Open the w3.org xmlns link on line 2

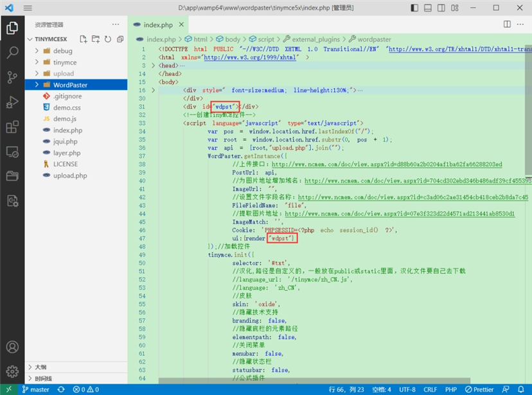[x=250, y=57]
